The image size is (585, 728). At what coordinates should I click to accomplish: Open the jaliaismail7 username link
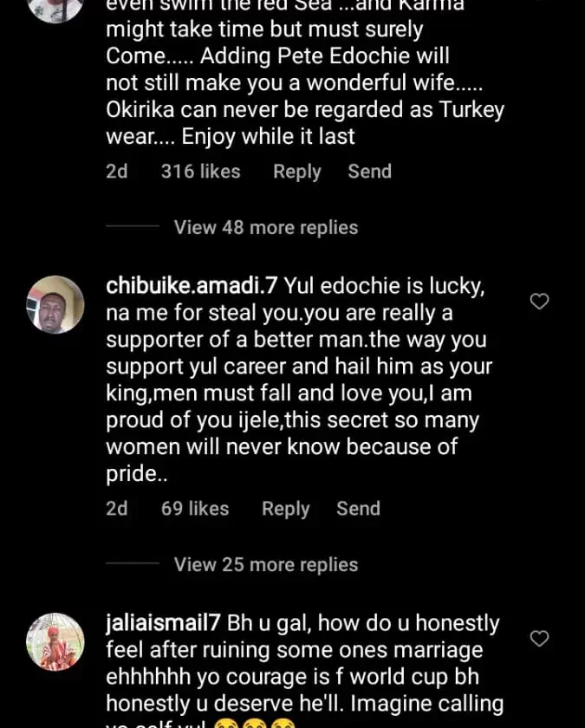coord(162,622)
